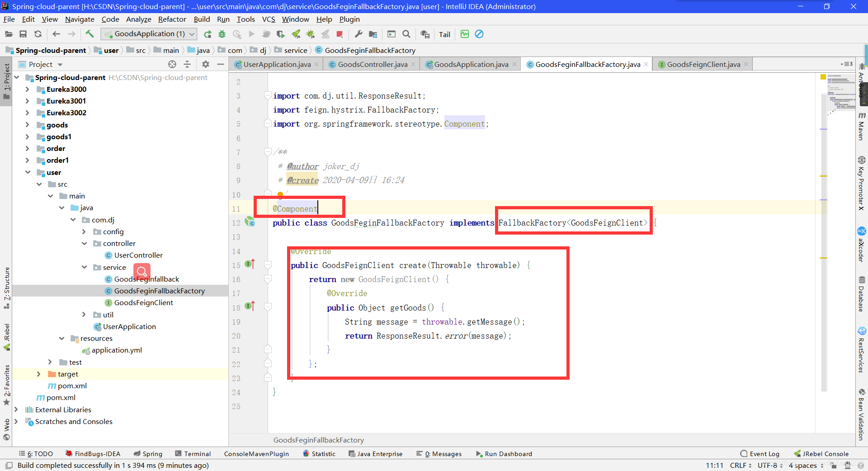Viewport: 868px width, 471px height.
Task: Click the implemented-method gutter icon on line 15
Action: [250, 264]
